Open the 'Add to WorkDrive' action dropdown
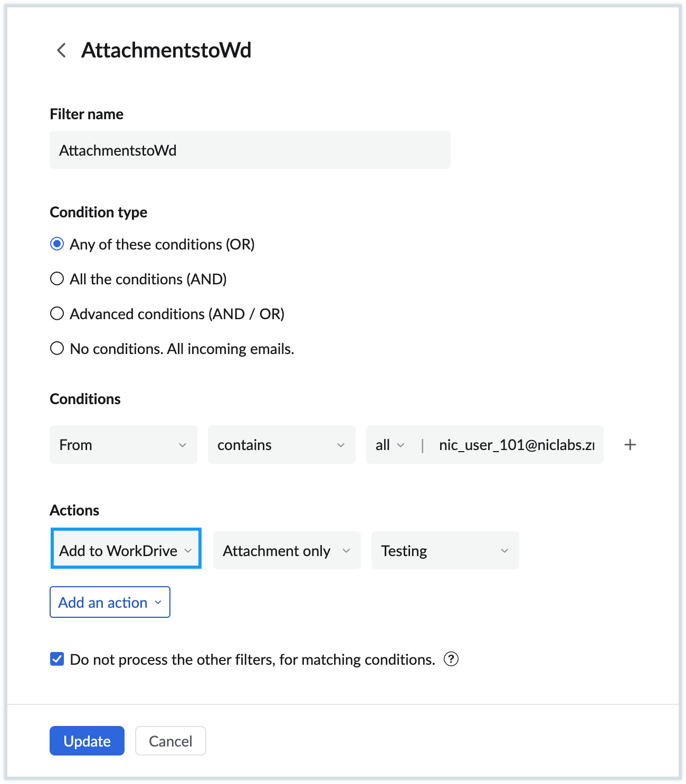 pyautogui.click(x=126, y=550)
